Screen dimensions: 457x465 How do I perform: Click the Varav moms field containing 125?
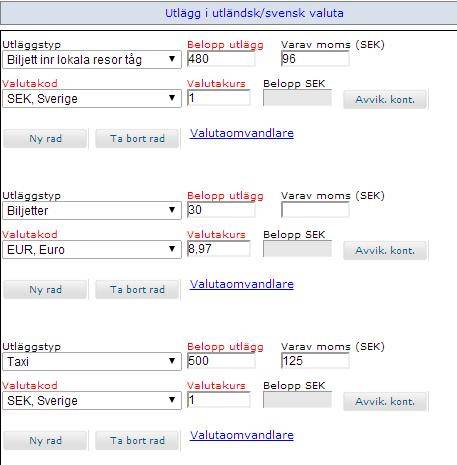coord(315,361)
